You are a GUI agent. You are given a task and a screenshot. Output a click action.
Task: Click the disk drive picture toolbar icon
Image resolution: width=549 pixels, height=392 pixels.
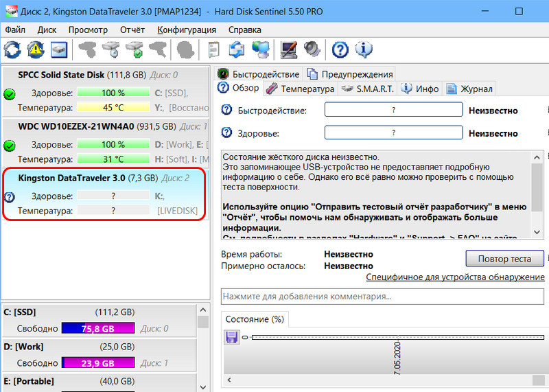point(59,49)
